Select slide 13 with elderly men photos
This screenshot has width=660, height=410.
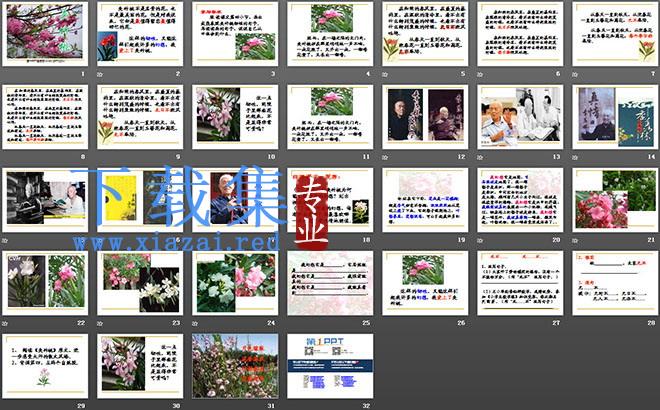pos(520,117)
